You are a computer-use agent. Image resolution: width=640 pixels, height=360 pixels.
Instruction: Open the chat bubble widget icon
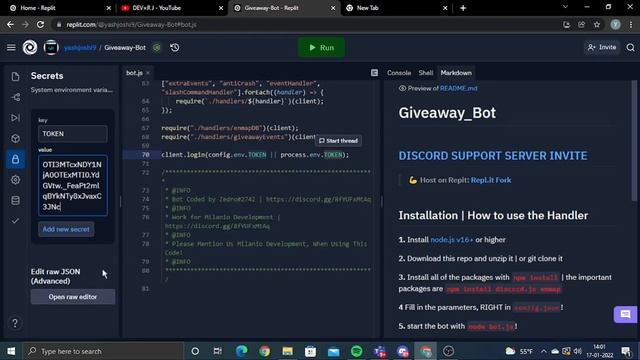625,314
